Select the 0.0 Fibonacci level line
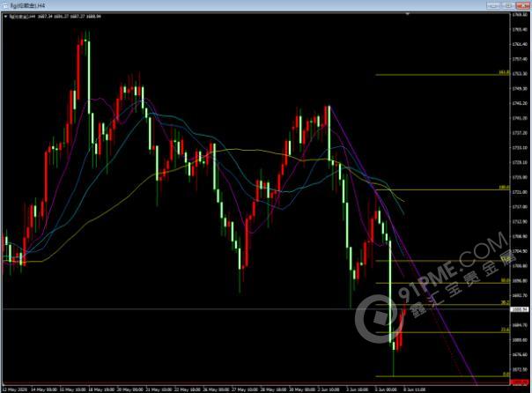532x393 pixels. pos(440,376)
